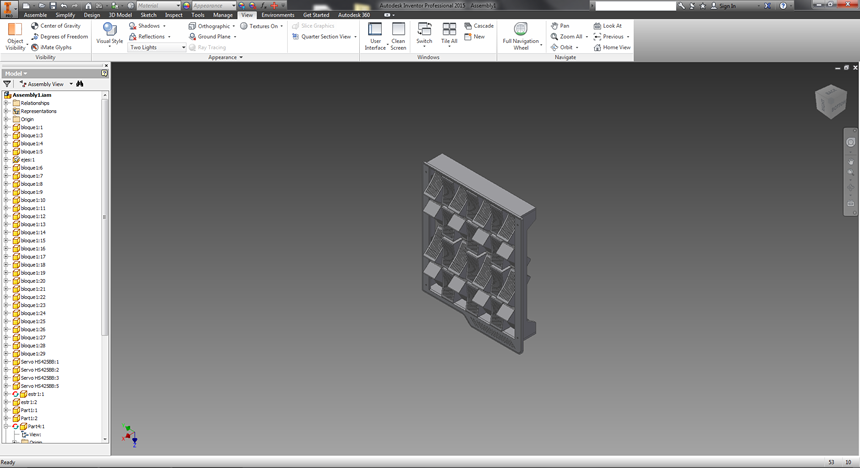Viewport: 860px width, 468px height.
Task: Click Quarter Section View
Action: point(322,36)
